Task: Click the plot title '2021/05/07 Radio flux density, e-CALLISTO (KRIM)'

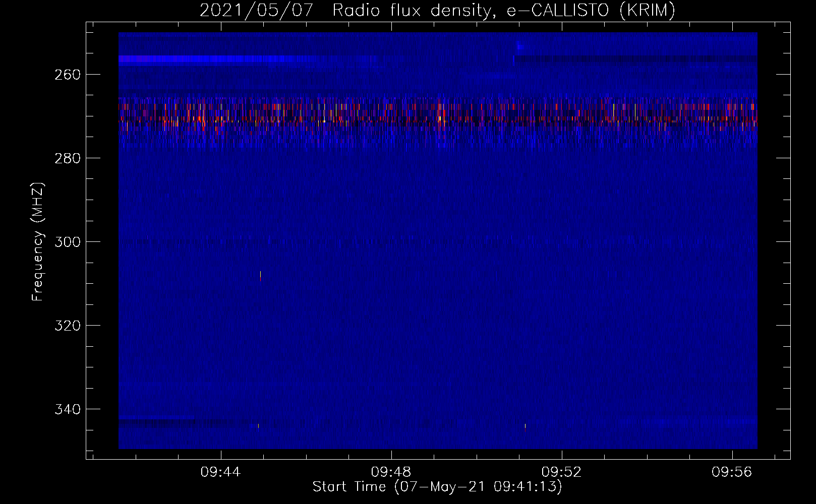Action: click(x=437, y=10)
